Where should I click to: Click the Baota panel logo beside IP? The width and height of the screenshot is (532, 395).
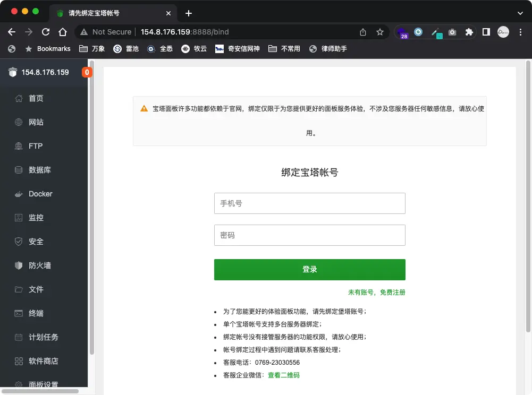(13, 72)
